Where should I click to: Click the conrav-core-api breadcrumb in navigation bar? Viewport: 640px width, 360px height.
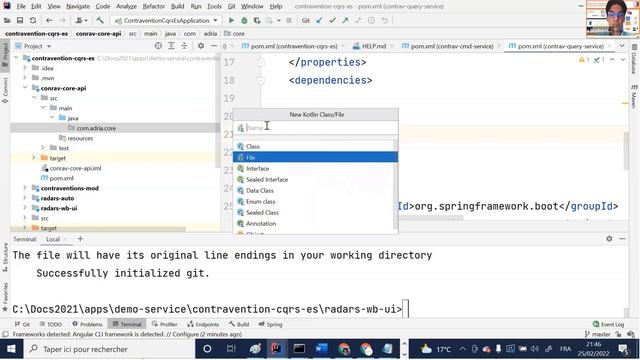(x=98, y=33)
